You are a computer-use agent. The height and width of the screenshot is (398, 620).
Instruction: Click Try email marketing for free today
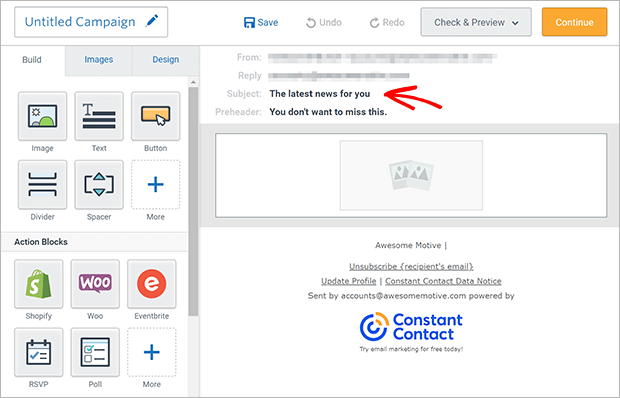click(x=411, y=349)
